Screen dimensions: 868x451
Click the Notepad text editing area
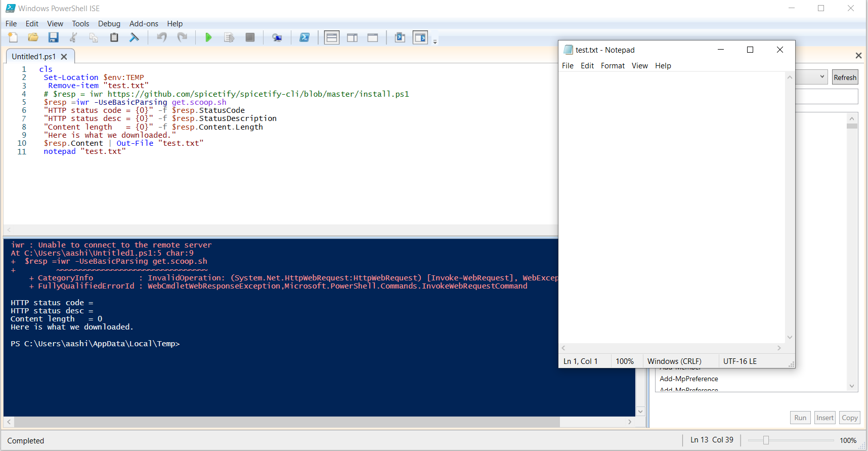pyautogui.click(x=672, y=208)
